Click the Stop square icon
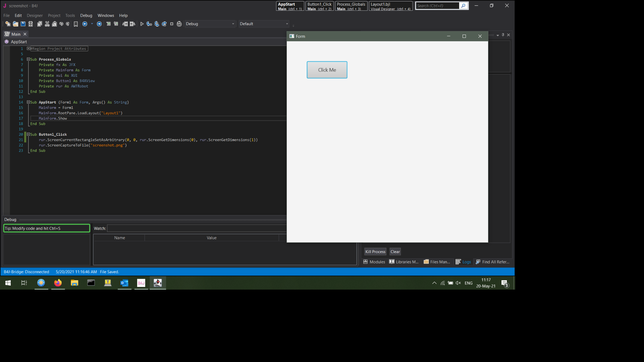Image resolution: width=644 pixels, height=362 pixels. pyautogui.click(x=172, y=24)
